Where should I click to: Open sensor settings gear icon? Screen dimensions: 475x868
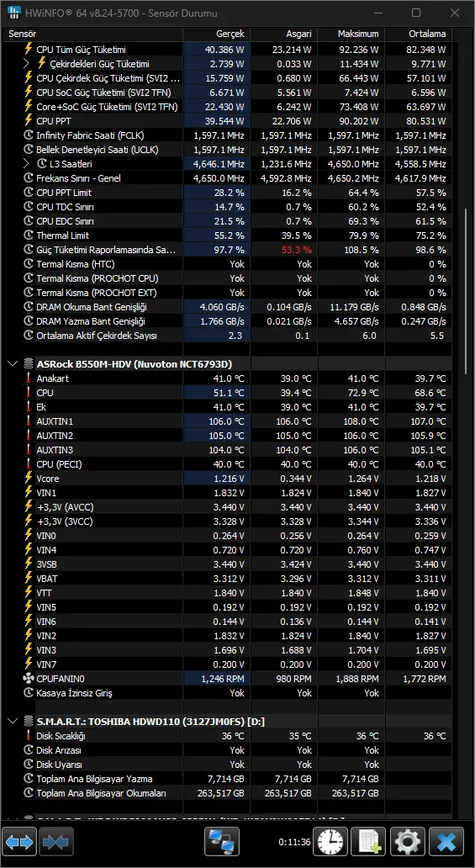408,842
